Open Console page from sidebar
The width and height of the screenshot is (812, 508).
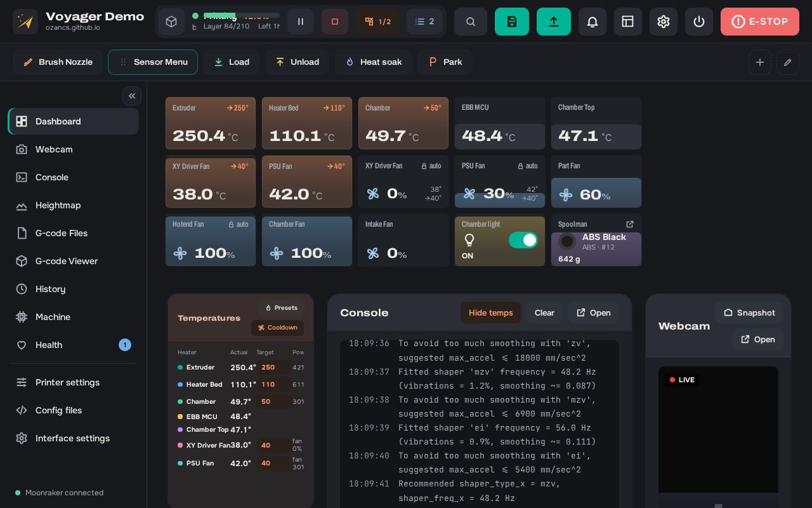[x=74, y=177]
